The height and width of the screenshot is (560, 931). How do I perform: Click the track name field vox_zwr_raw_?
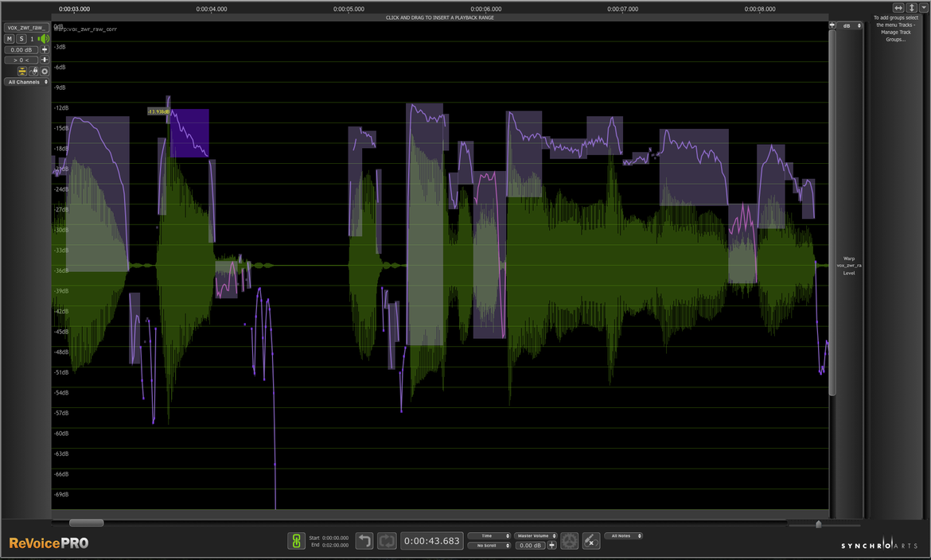point(26,27)
